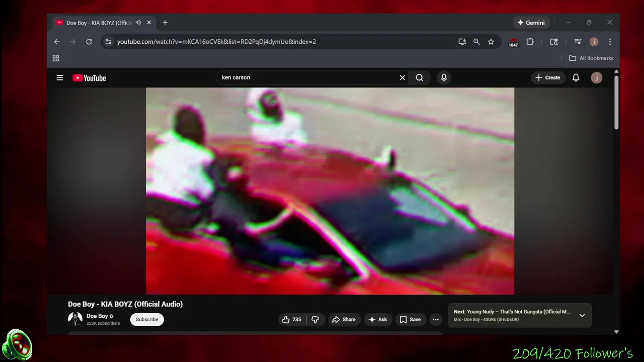Open a new browser tab
The image size is (644, 362).
pyautogui.click(x=165, y=23)
